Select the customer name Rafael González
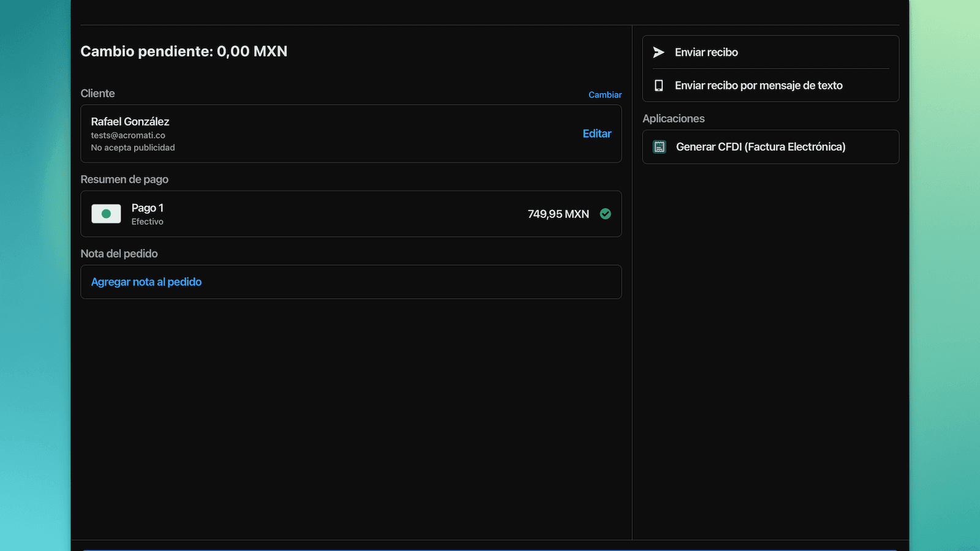Screen dimensions: 980x551 (x=130, y=122)
